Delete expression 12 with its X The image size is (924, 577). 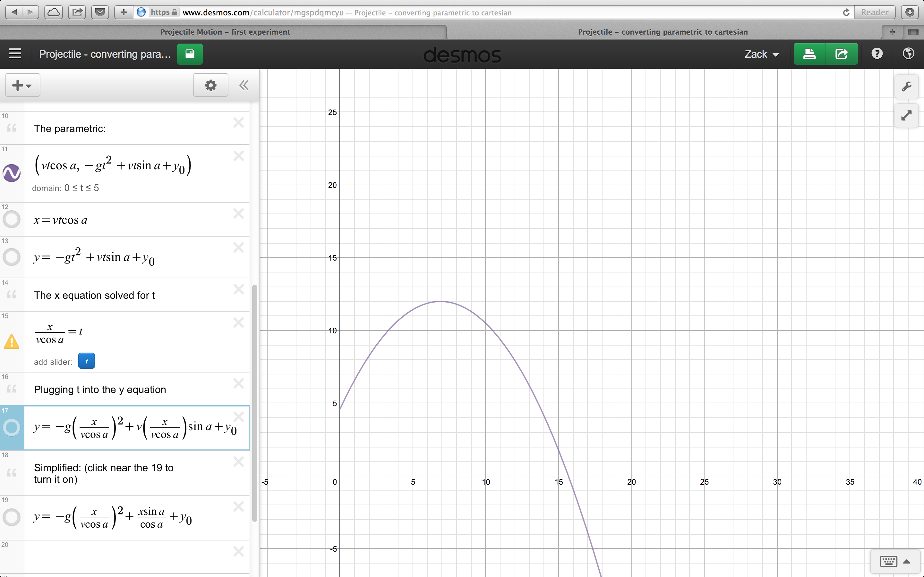coord(239,214)
